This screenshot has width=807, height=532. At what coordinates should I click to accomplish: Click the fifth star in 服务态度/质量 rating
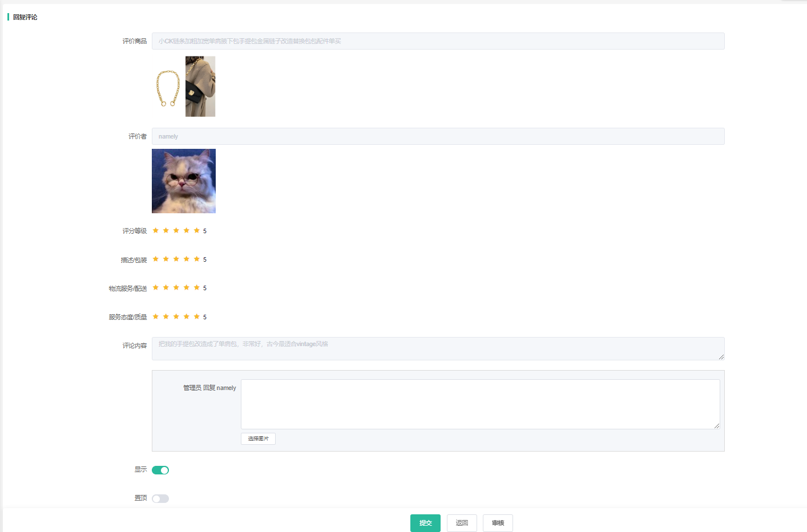pyautogui.click(x=197, y=316)
